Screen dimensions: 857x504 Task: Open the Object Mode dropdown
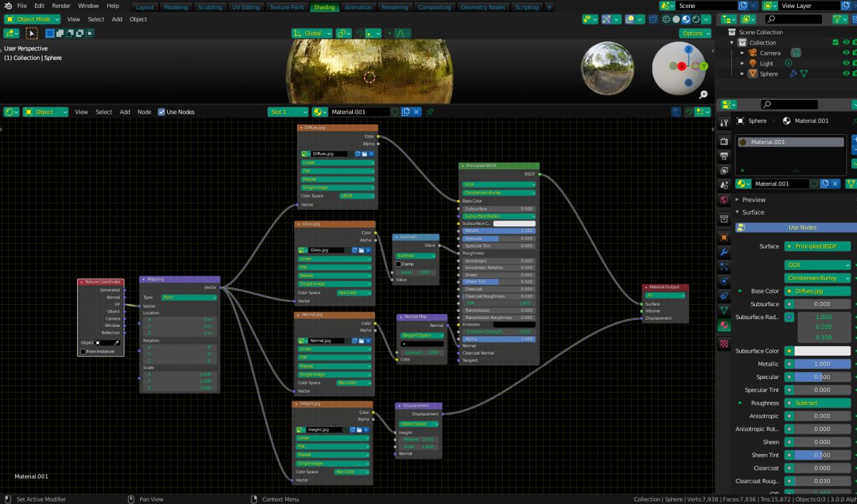[x=33, y=19]
